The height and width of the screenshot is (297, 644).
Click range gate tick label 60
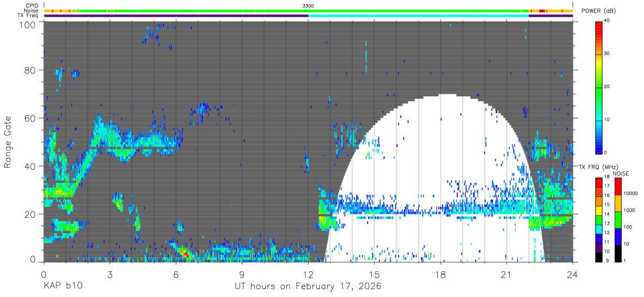(29, 118)
